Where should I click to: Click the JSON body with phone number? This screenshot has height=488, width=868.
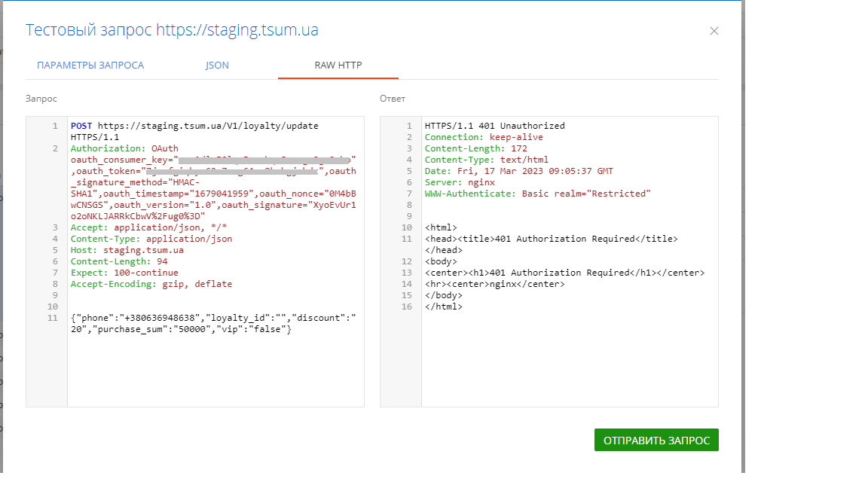coord(213,323)
